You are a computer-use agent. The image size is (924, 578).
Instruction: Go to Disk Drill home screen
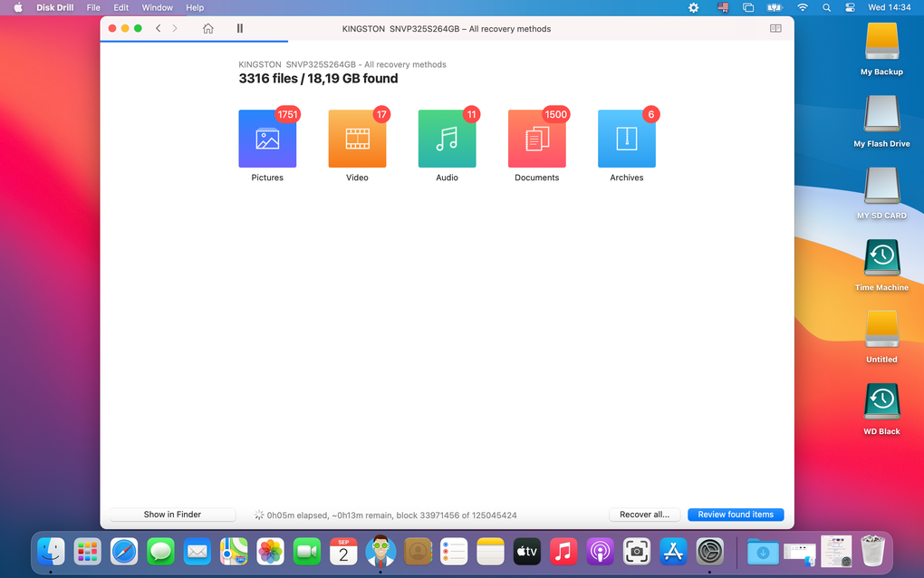click(208, 28)
